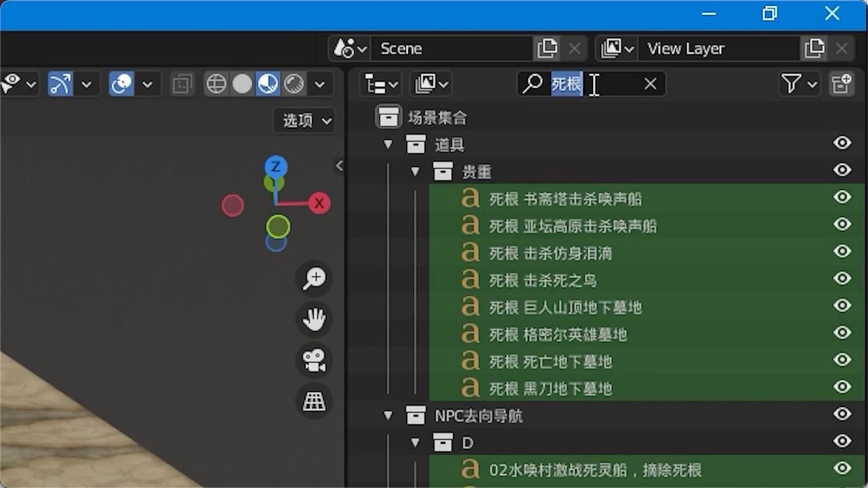Click the pan hand icon in the viewport

click(313, 319)
